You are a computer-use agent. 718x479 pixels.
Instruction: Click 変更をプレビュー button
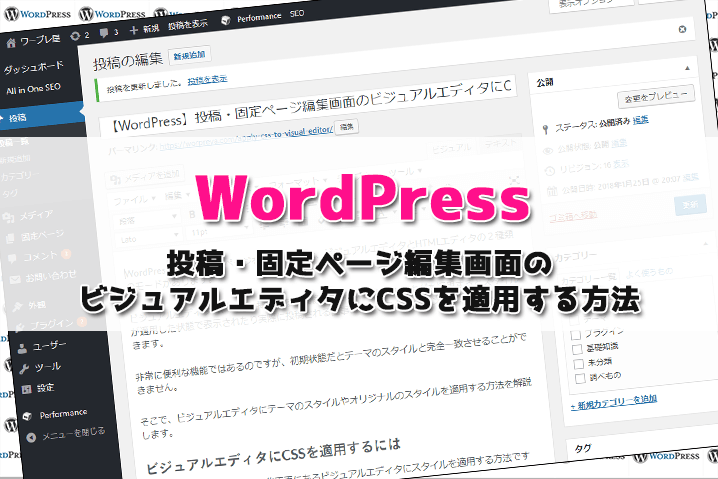click(x=656, y=96)
